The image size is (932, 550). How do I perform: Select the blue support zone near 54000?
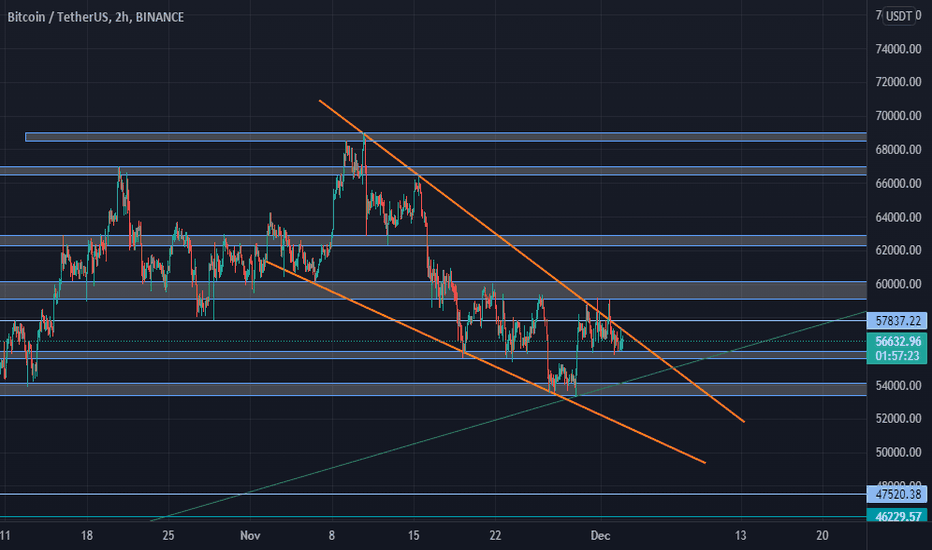click(433, 389)
